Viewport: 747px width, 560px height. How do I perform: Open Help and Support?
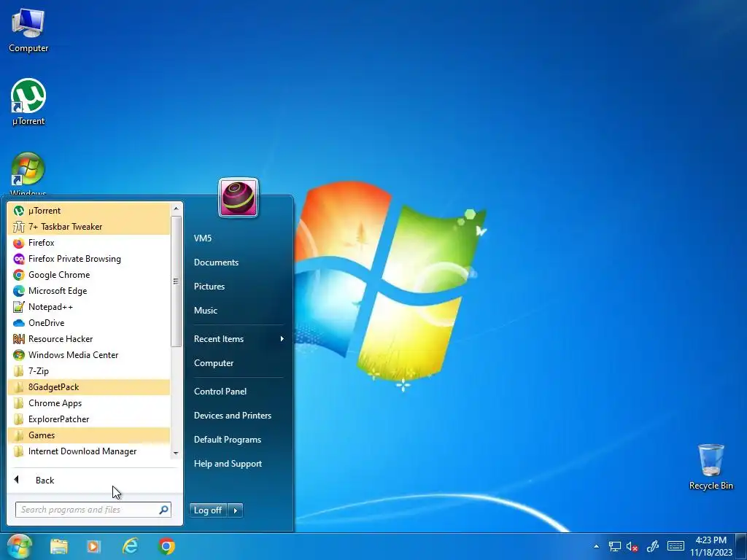tap(228, 463)
